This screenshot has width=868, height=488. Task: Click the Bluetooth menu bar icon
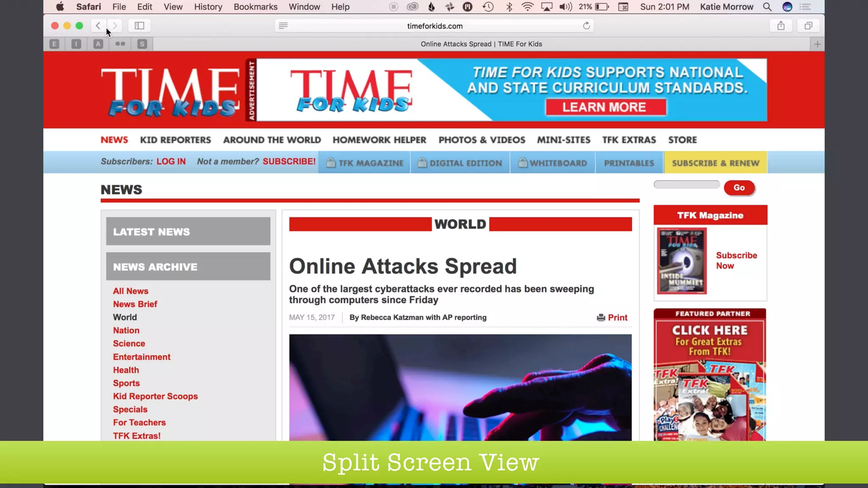[x=509, y=7]
